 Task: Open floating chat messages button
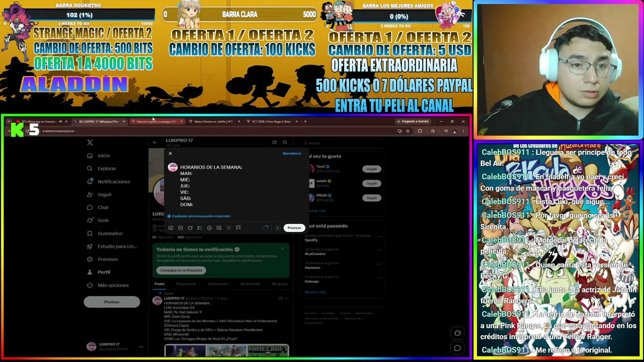click(x=457, y=348)
